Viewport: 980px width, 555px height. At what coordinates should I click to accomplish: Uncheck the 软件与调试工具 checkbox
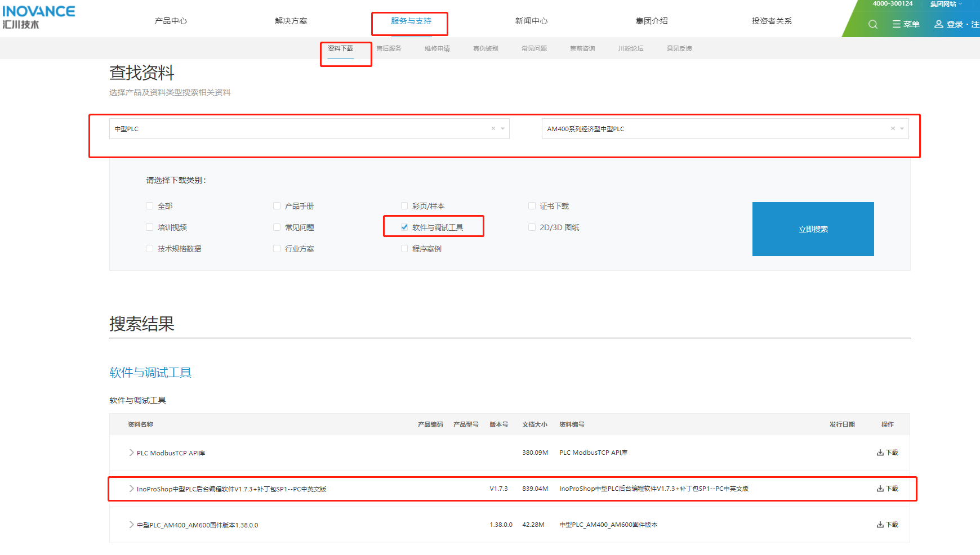pos(404,227)
